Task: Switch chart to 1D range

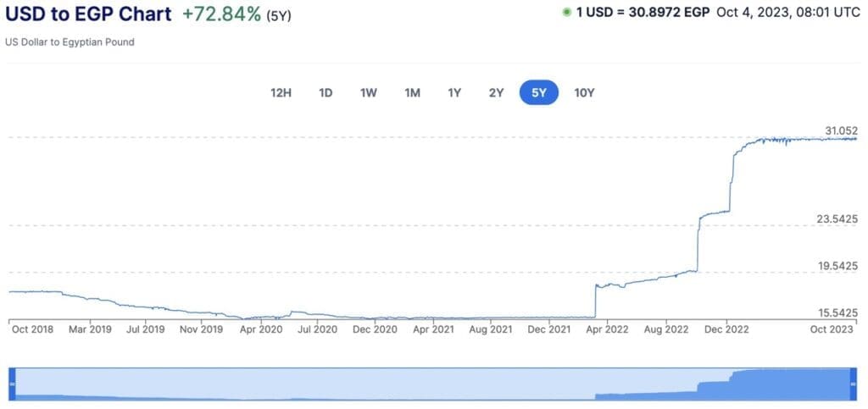Action: 325,93
